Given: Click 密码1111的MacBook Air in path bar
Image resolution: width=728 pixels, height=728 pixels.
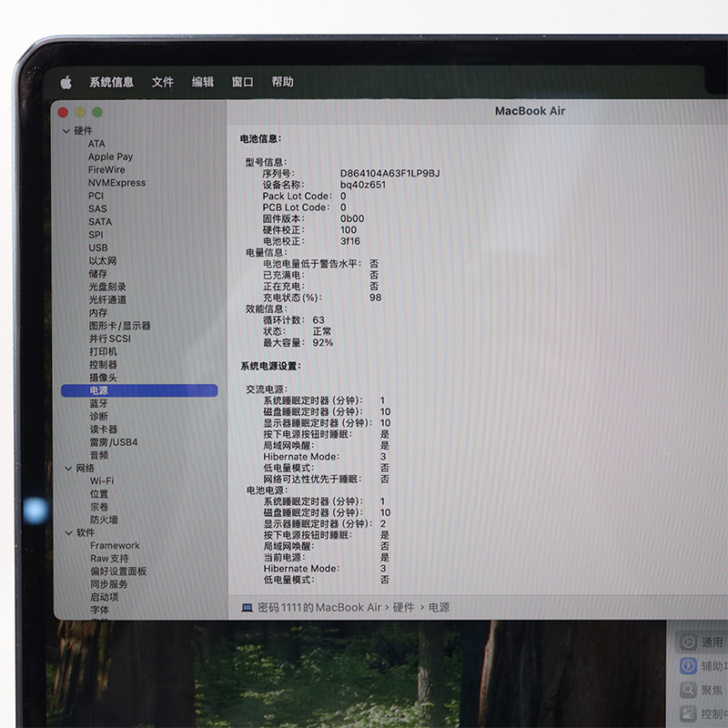Looking at the screenshot, I should click(319, 608).
